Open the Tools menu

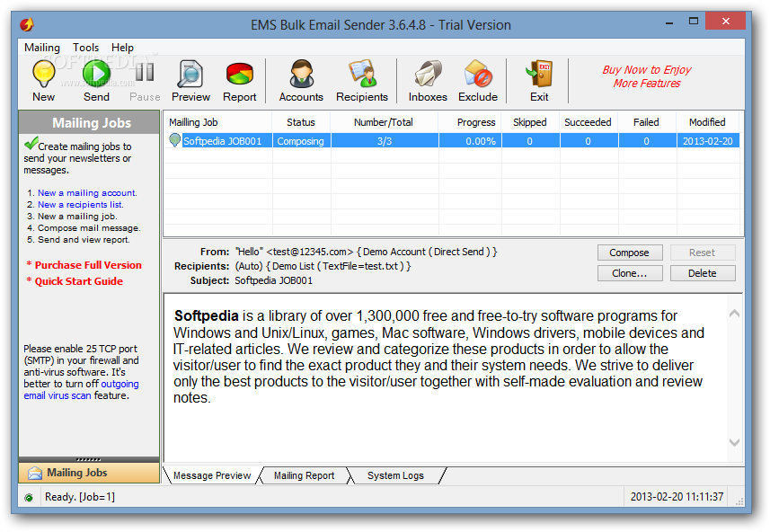(x=86, y=48)
